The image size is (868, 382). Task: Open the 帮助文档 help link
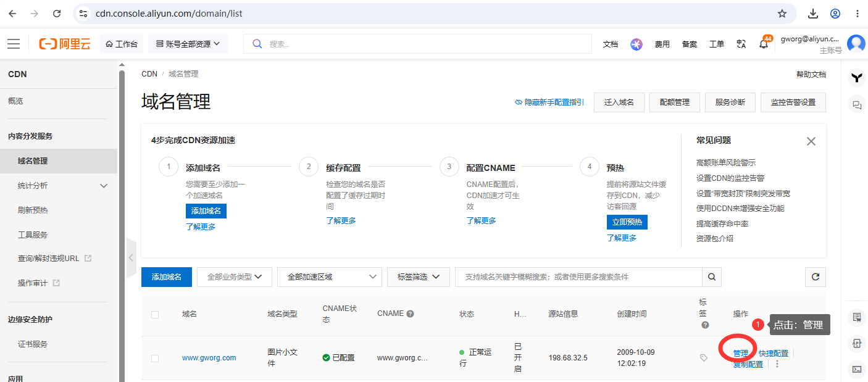[x=811, y=74]
